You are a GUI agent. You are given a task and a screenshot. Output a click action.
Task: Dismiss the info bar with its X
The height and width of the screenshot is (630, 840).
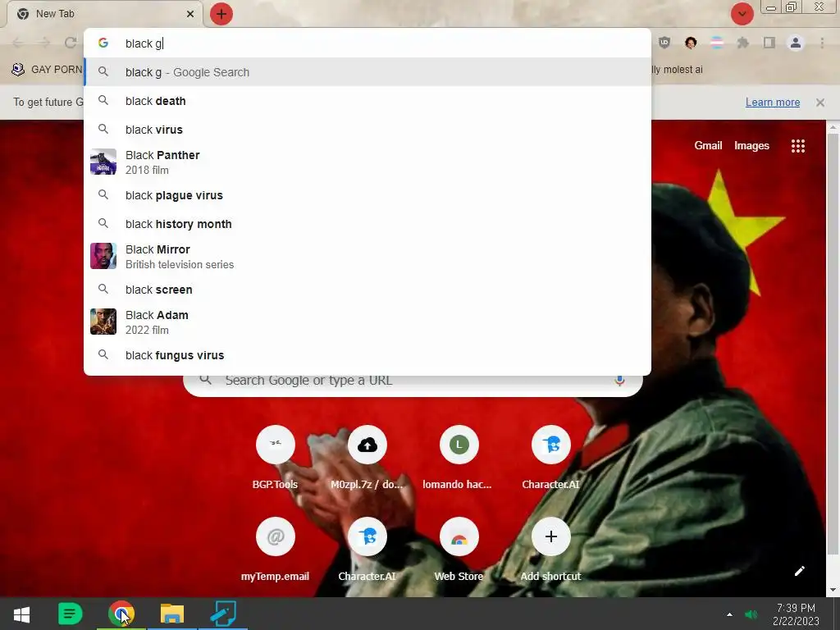[820, 102]
